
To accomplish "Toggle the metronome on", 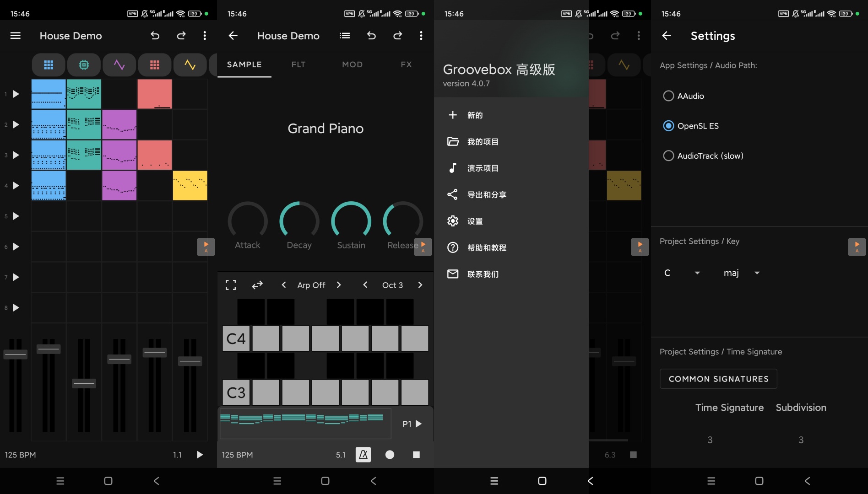I will tap(363, 454).
